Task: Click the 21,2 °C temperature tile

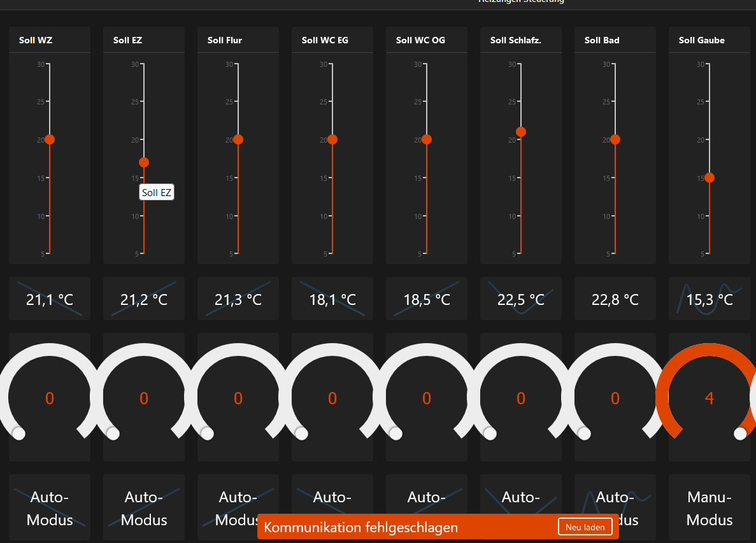Action: pyautogui.click(x=144, y=299)
